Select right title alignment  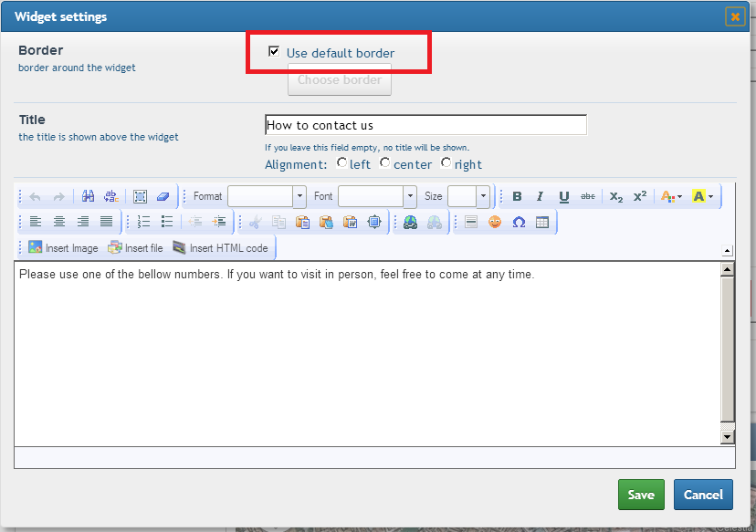[446, 163]
